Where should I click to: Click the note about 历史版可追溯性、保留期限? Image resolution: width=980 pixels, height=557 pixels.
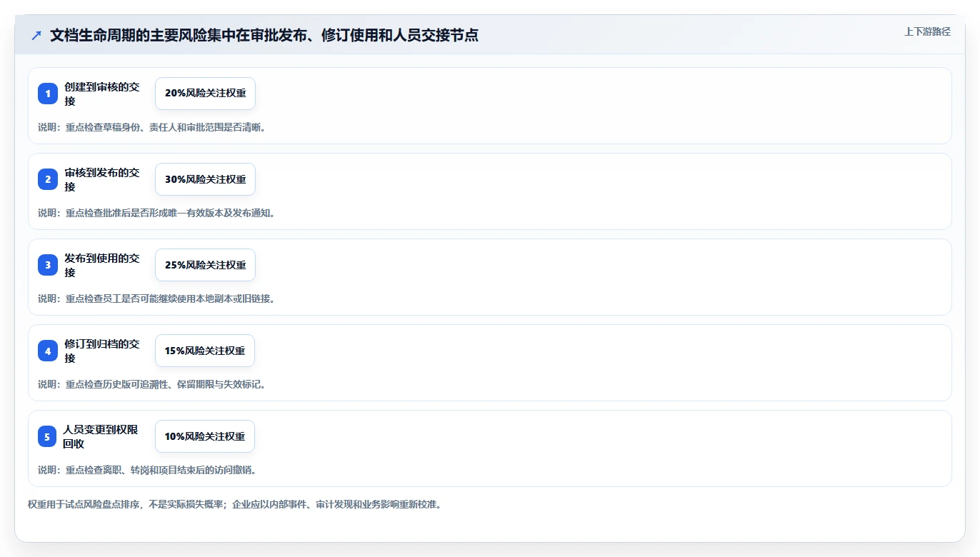pos(152,384)
